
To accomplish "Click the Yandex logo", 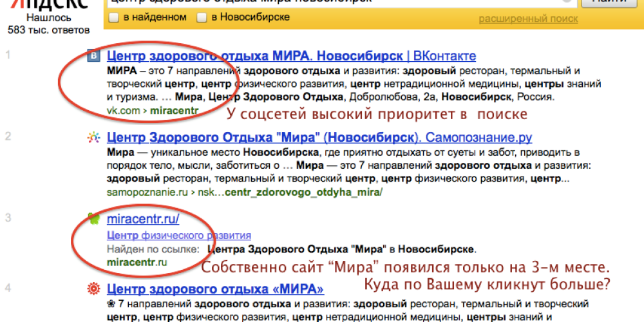I will coord(49,5).
